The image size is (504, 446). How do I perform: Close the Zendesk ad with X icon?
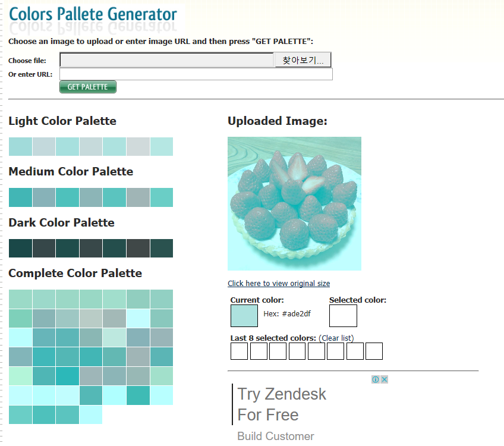point(385,379)
